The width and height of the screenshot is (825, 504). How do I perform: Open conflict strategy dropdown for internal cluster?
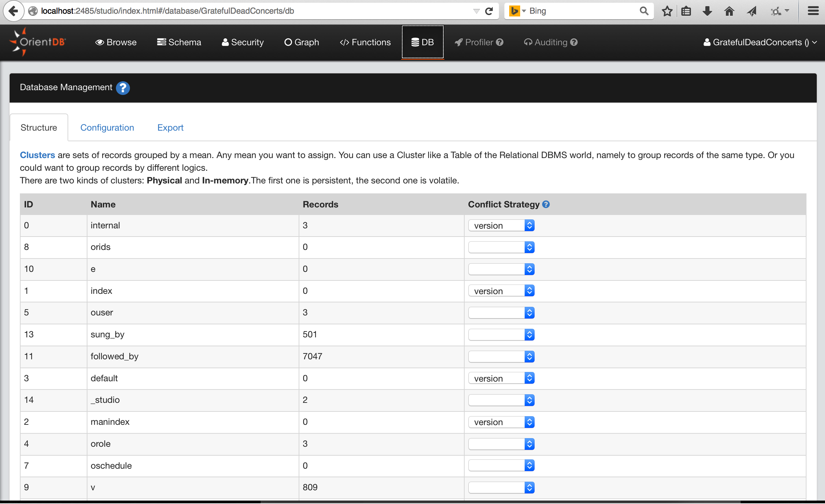(x=501, y=226)
